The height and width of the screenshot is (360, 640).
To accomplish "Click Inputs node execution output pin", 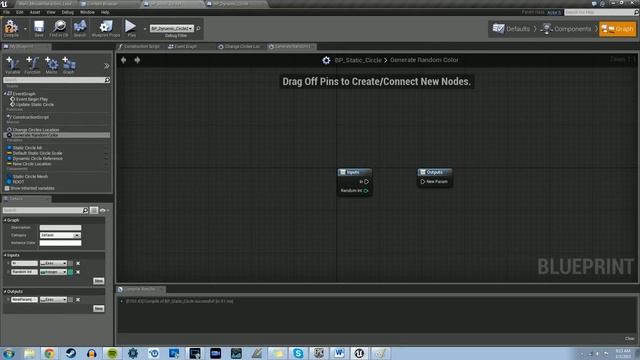I will click(367, 182).
